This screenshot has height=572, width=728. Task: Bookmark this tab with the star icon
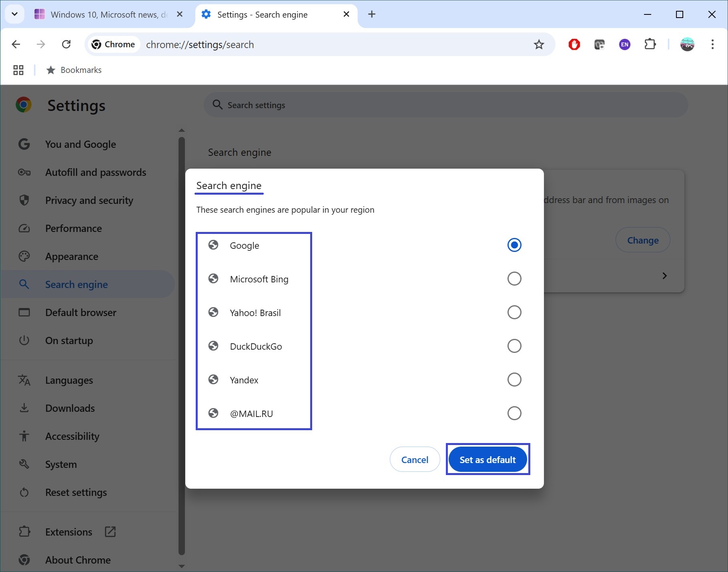click(x=539, y=44)
